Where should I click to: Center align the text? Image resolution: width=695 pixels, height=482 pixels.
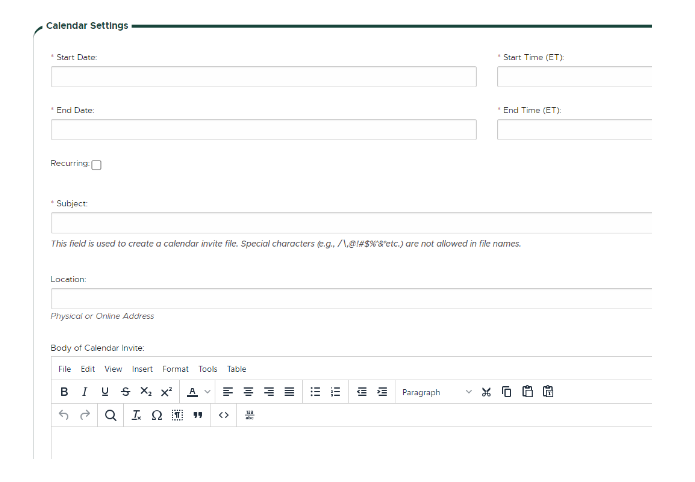pyautogui.click(x=248, y=392)
